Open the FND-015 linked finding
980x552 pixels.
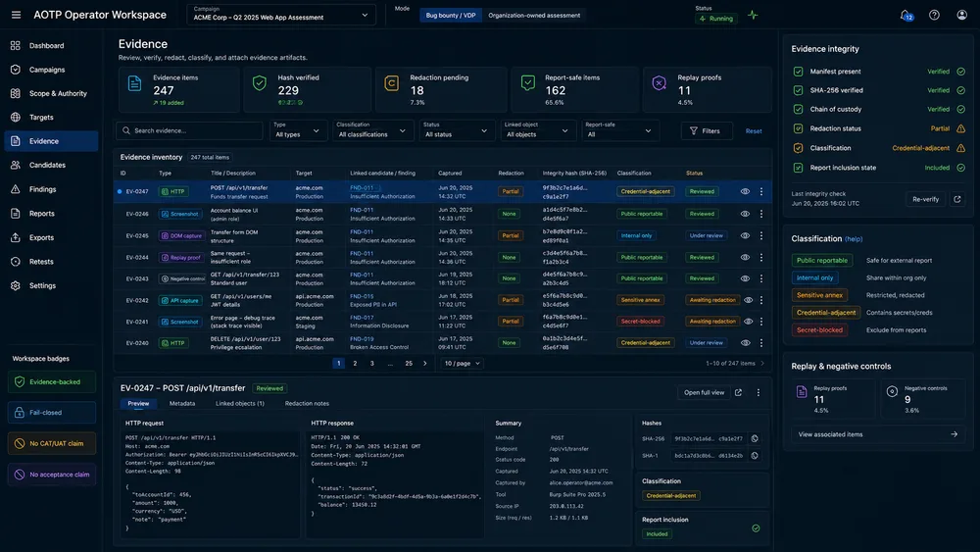click(362, 296)
